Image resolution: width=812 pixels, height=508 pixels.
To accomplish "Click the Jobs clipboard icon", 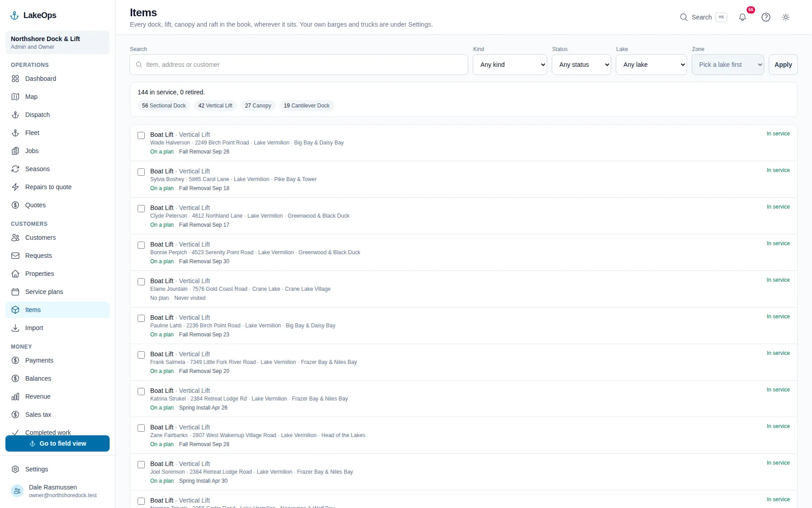I will point(15,151).
